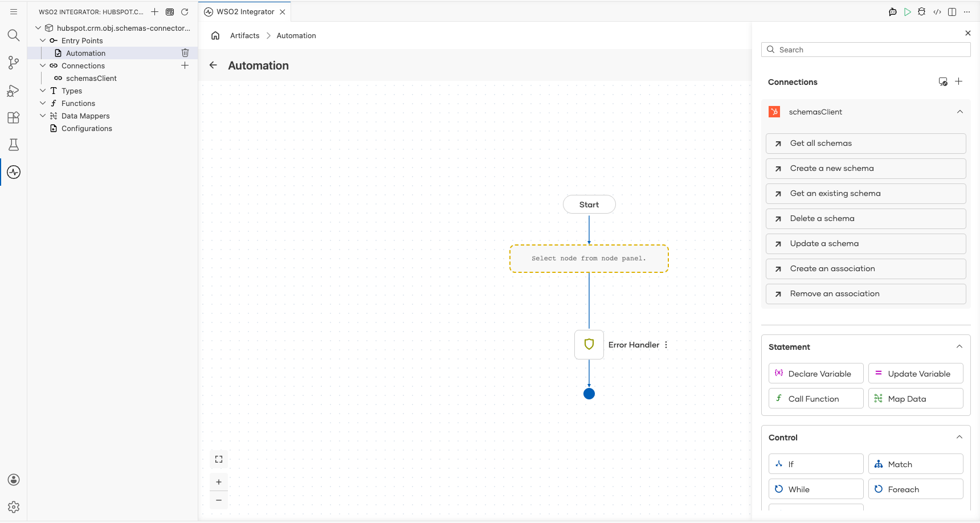This screenshot has height=523, width=980.
Task: Zoom out of the diagram
Action: tap(219, 500)
